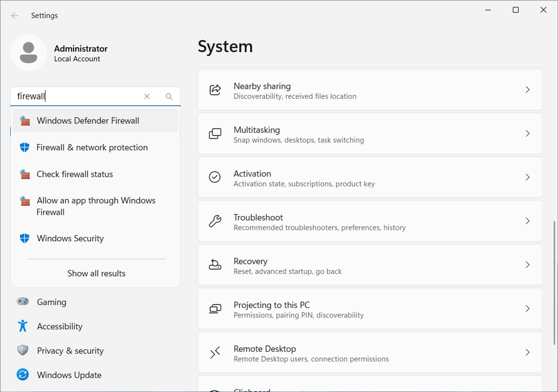Maximize the Settings window
This screenshot has height=392, width=558.
(x=515, y=10)
